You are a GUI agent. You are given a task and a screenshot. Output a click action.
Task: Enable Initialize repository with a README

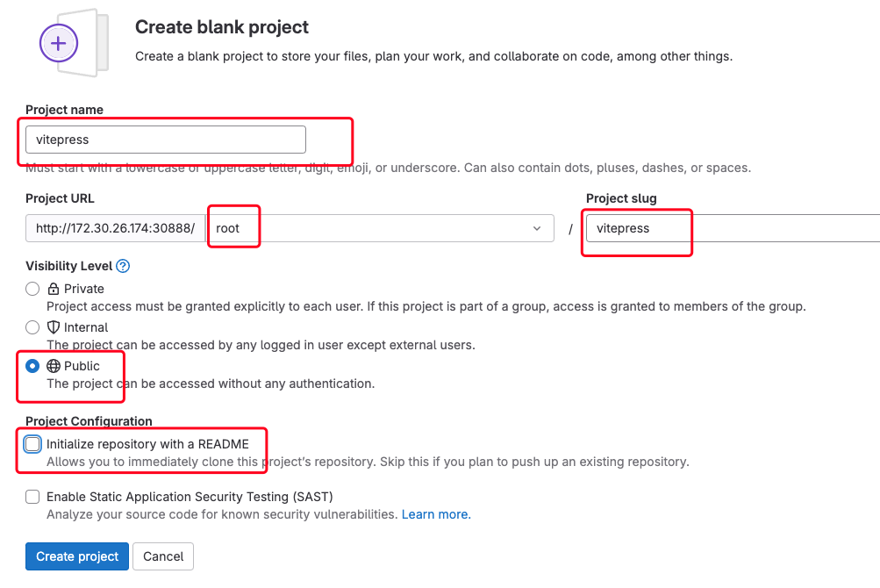(32, 444)
